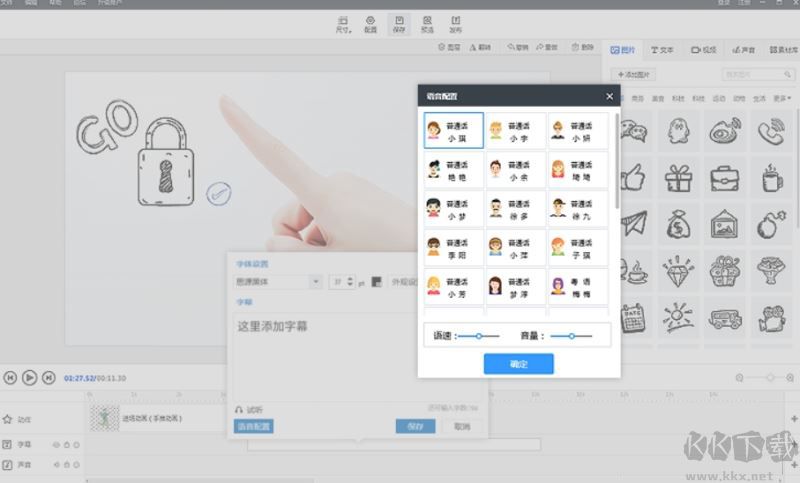Insert the flower bouquet doodle icon
Viewport: 800px width, 483px height.
[x=771, y=271]
